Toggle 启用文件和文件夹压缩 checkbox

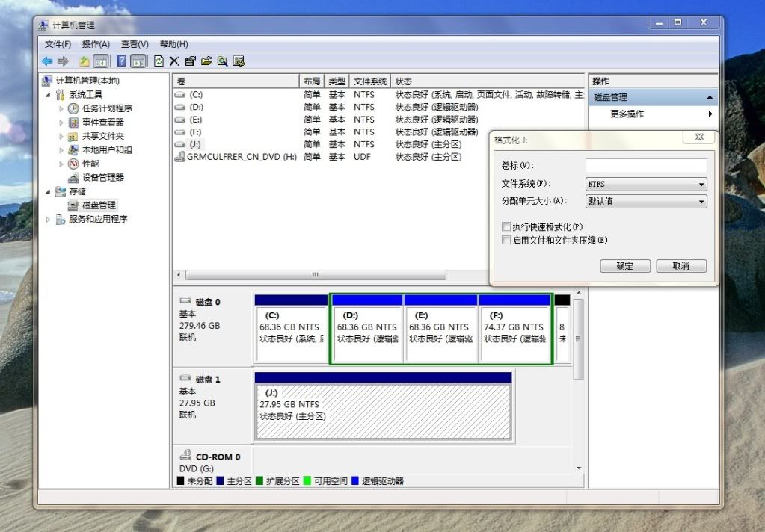(506, 240)
